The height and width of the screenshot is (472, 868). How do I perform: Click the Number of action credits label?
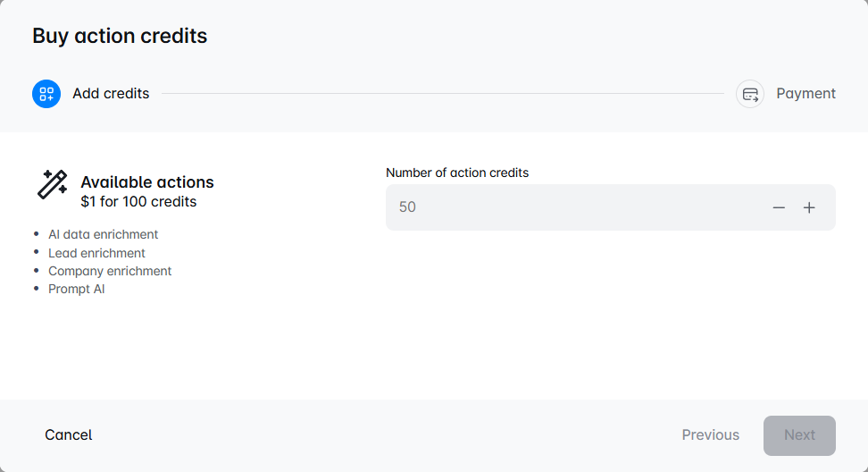(x=457, y=173)
